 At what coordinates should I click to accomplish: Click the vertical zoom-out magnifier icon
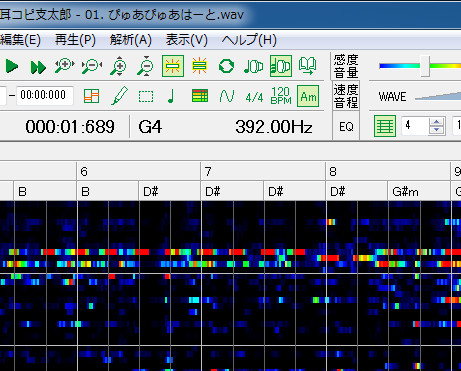pyautogui.click(x=146, y=66)
